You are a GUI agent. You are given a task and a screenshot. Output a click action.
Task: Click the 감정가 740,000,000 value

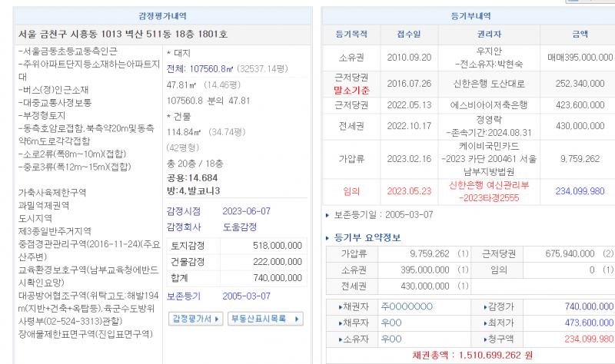click(x=588, y=306)
